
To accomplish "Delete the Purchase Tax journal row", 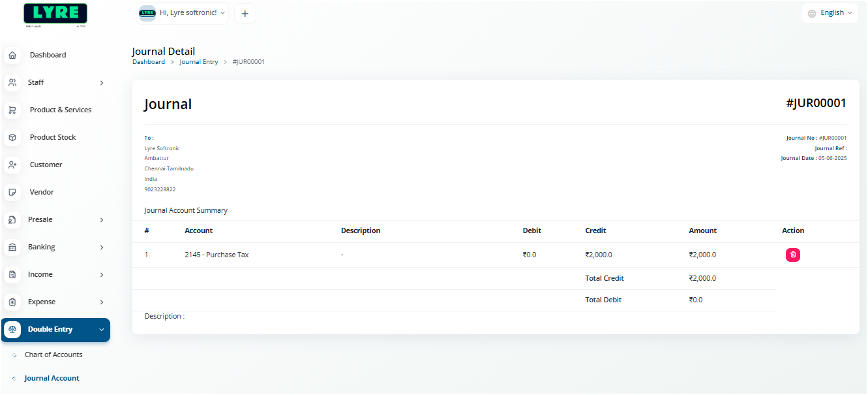I will tap(792, 255).
